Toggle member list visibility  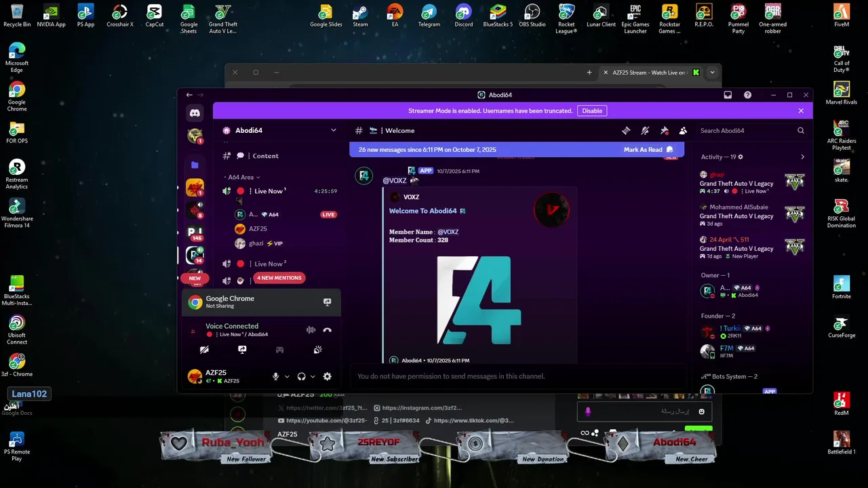(x=683, y=131)
